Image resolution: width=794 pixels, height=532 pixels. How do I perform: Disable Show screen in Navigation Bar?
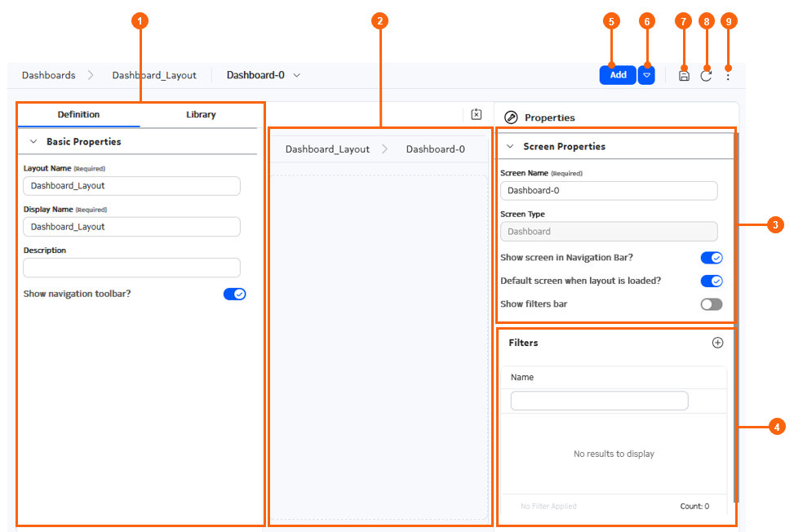point(712,258)
